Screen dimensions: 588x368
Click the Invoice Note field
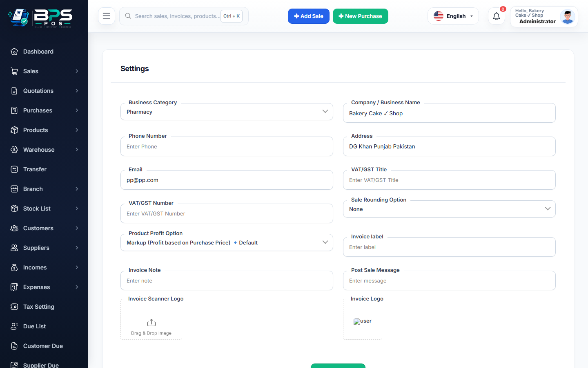tap(227, 280)
